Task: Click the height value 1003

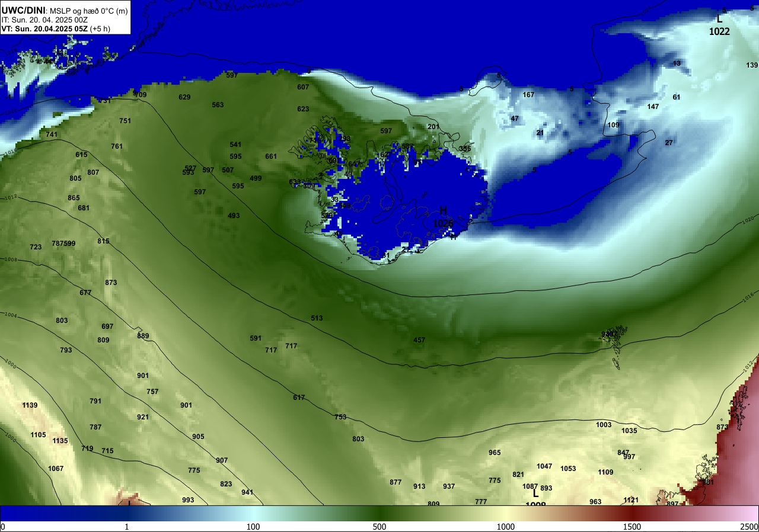Action: pyautogui.click(x=604, y=425)
